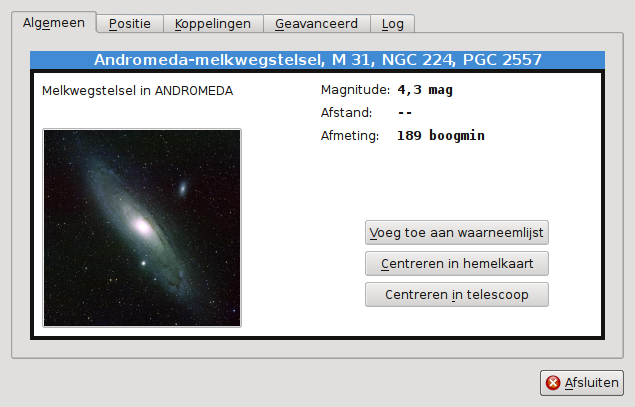Click 'Melkwegstelsel in ANDROMEDA' description text

[137, 91]
